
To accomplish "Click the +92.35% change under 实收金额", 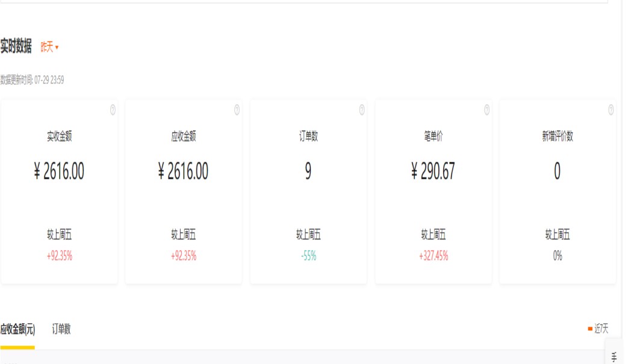I will point(59,256).
